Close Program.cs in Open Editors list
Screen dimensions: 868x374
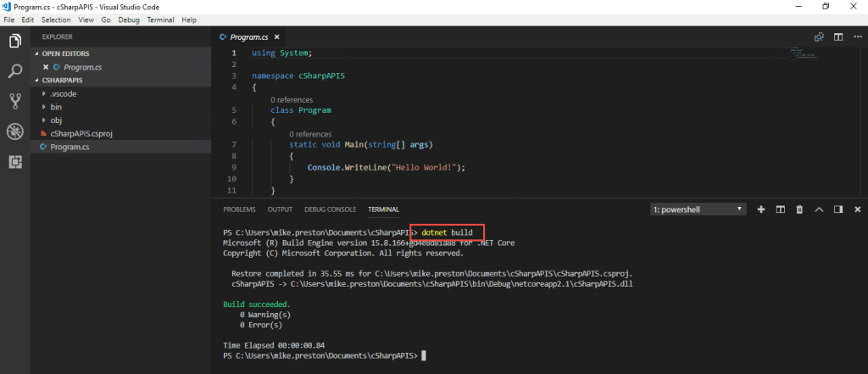(x=46, y=67)
